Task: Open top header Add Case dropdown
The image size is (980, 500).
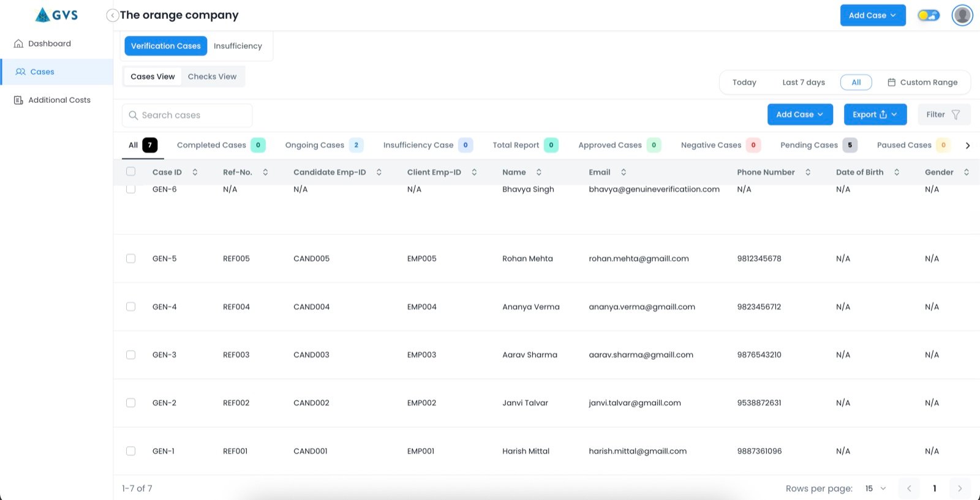Action: (x=873, y=15)
